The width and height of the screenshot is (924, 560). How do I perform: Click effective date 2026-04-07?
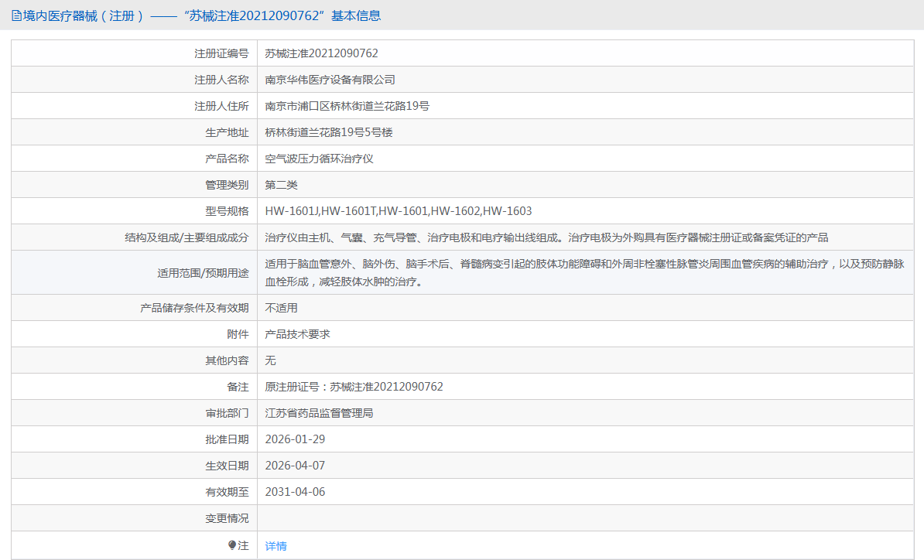(296, 466)
